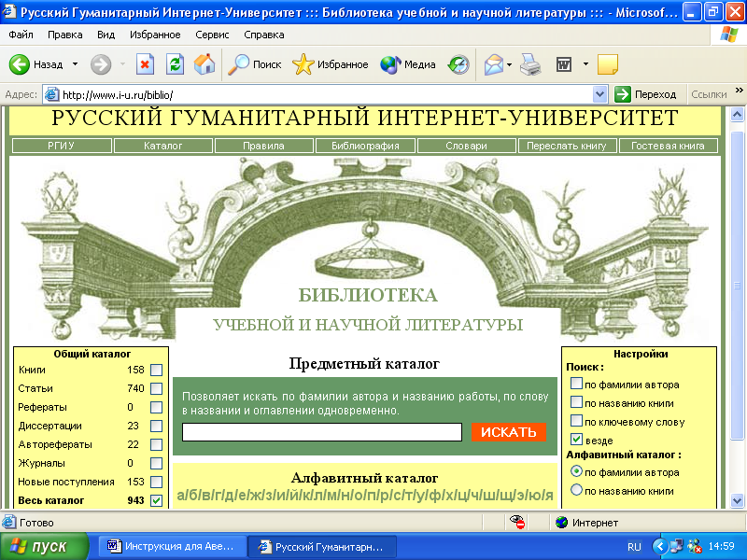Open the History clock icon
The width and height of the screenshot is (747, 560).
pos(458,64)
